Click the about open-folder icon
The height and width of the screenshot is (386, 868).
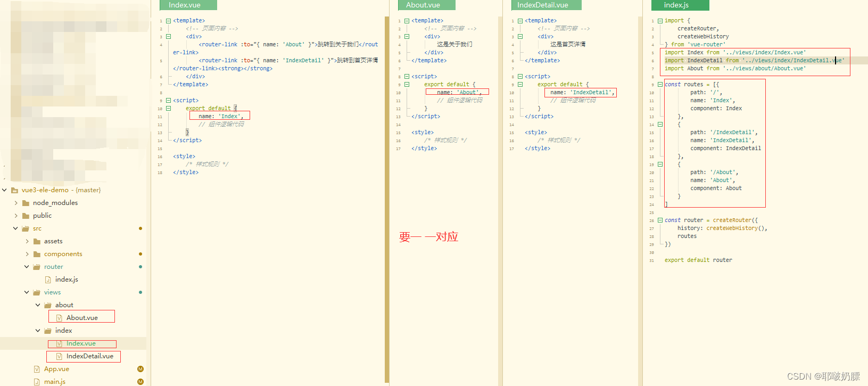[x=48, y=305]
